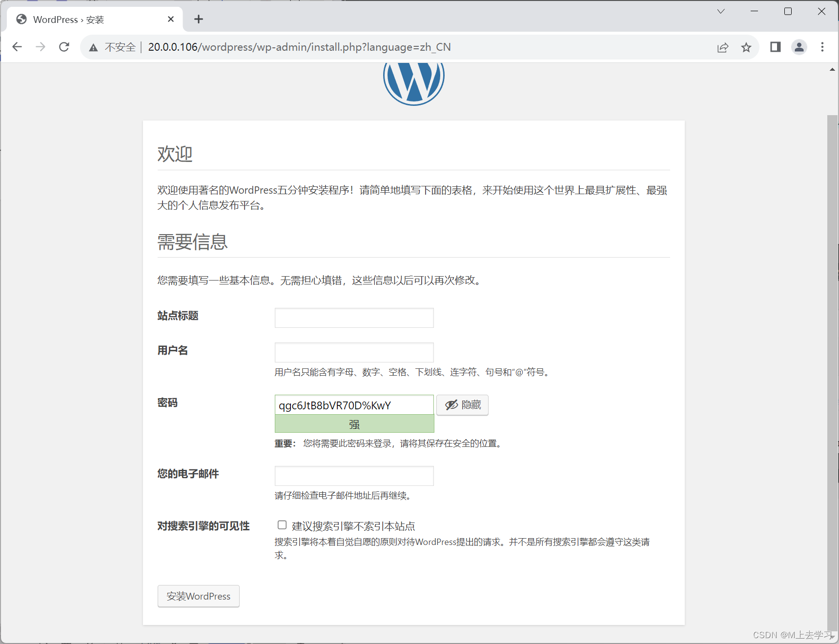Check 建议搜索引擎不索引本站点 checkbox
This screenshot has width=839, height=644.
coord(282,525)
